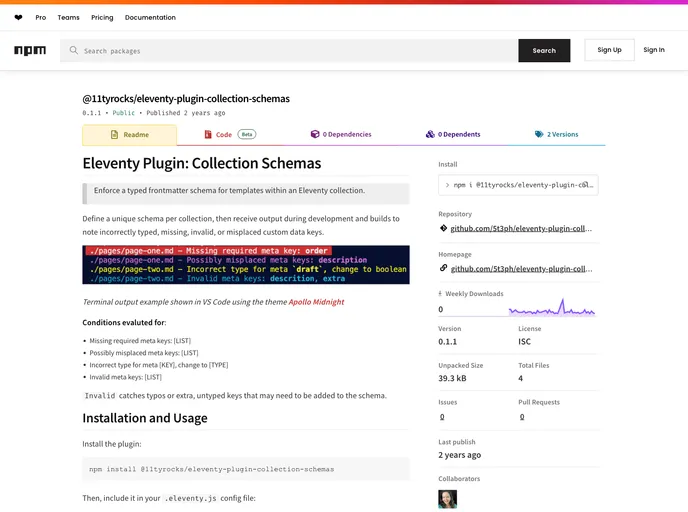Screen dimensions: 688x512
Task: Click the Versions tags icon
Action: pos(539,134)
